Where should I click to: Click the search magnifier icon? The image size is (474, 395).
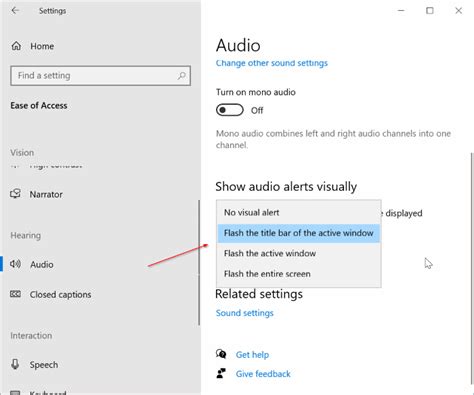[x=181, y=76]
